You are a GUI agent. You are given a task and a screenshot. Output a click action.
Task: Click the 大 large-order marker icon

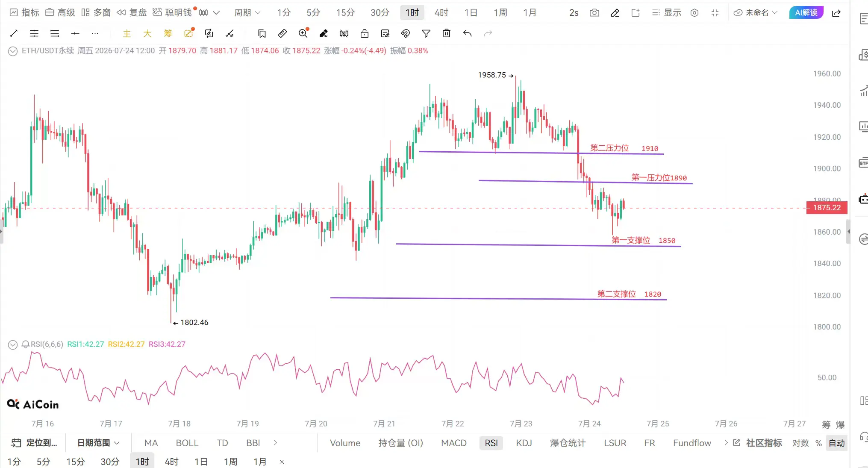coord(147,33)
